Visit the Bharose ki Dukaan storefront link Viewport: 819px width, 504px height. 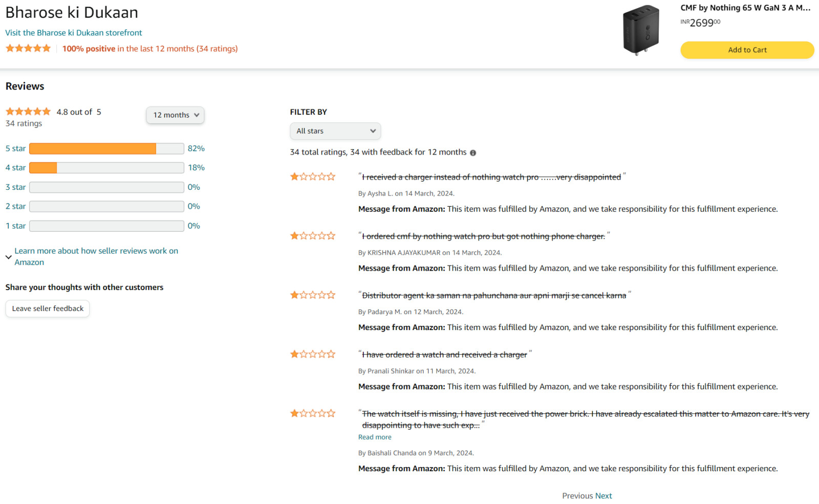tap(74, 33)
